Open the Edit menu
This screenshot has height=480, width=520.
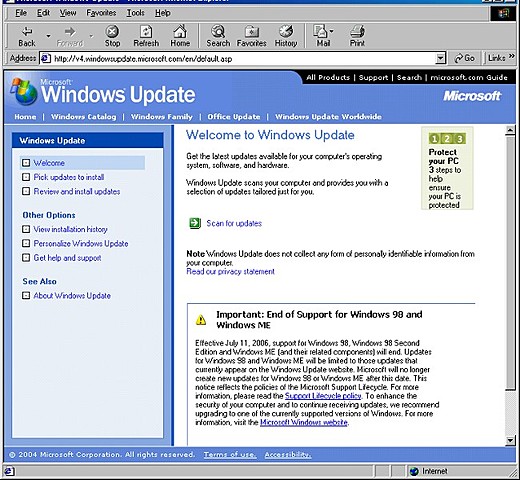[43, 13]
